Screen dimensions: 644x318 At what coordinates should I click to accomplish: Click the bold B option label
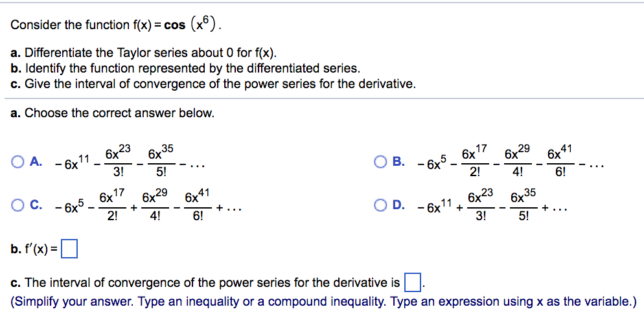pyautogui.click(x=398, y=162)
